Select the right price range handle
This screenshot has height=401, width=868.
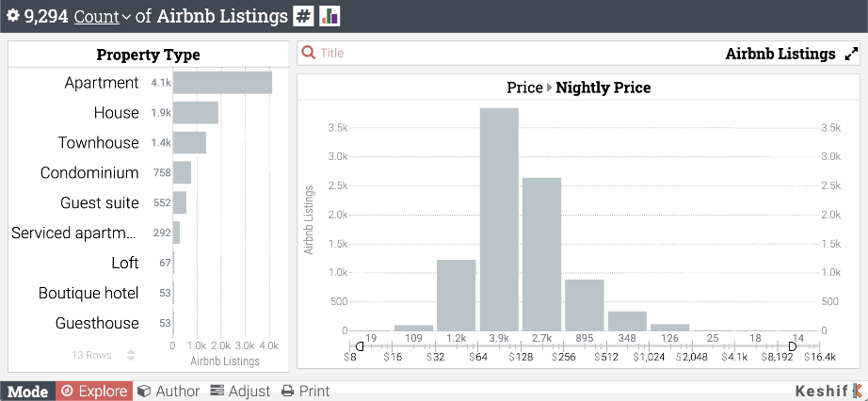(793, 346)
